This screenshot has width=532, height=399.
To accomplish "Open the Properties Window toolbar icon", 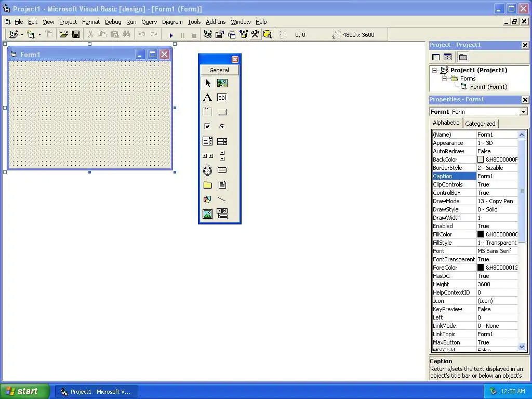I will 220,34.
